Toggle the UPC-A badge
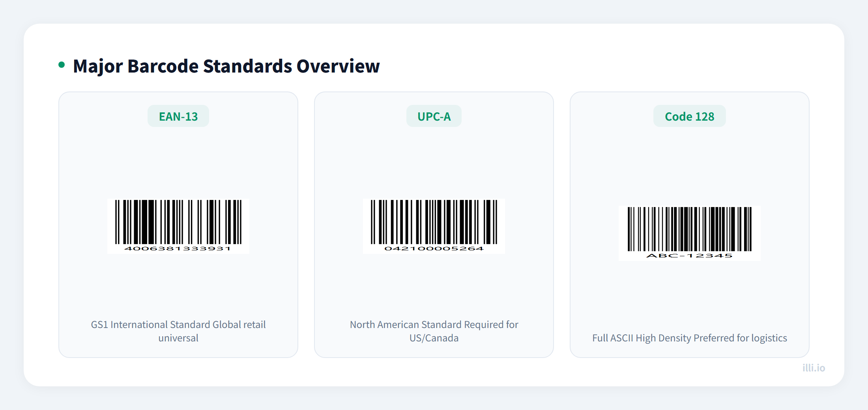Viewport: 868px width, 410px height. click(434, 116)
